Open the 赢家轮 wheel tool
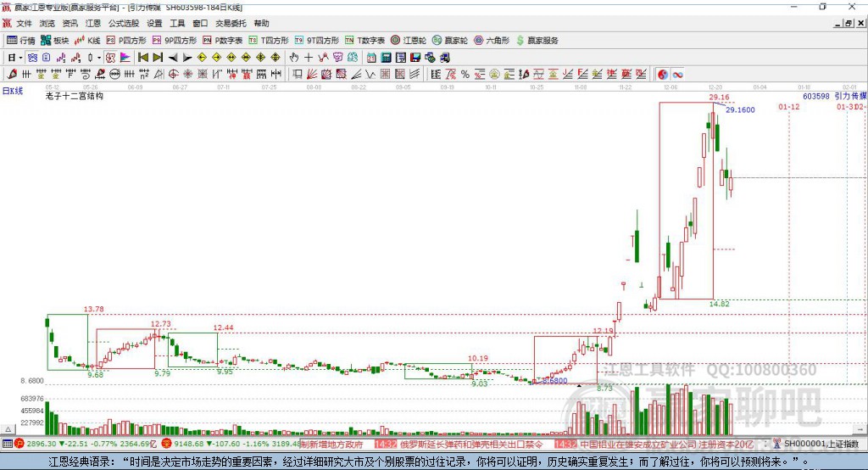The height and width of the screenshot is (470, 868). coord(449,40)
